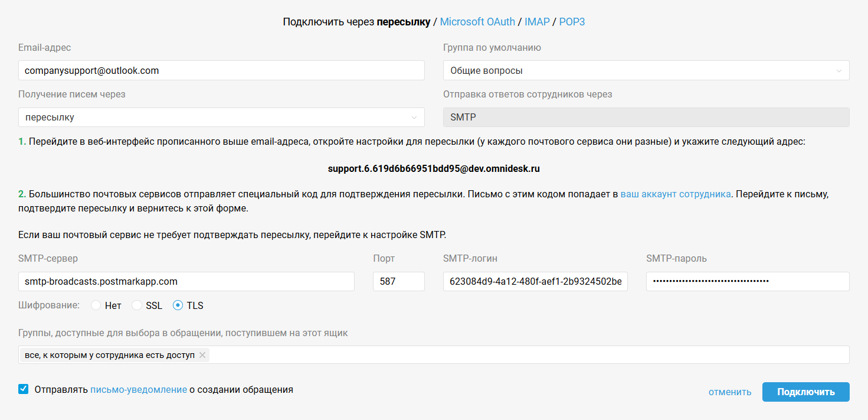Screen dimensions: 868x420
Task: Open the 'Группа по умолчанию' dropdown
Action: coord(646,70)
